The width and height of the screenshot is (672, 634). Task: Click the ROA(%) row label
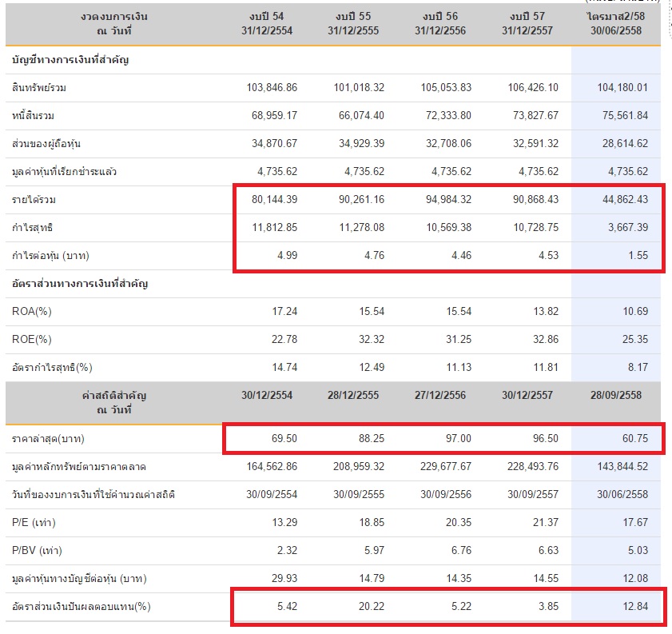pyautogui.click(x=32, y=311)
